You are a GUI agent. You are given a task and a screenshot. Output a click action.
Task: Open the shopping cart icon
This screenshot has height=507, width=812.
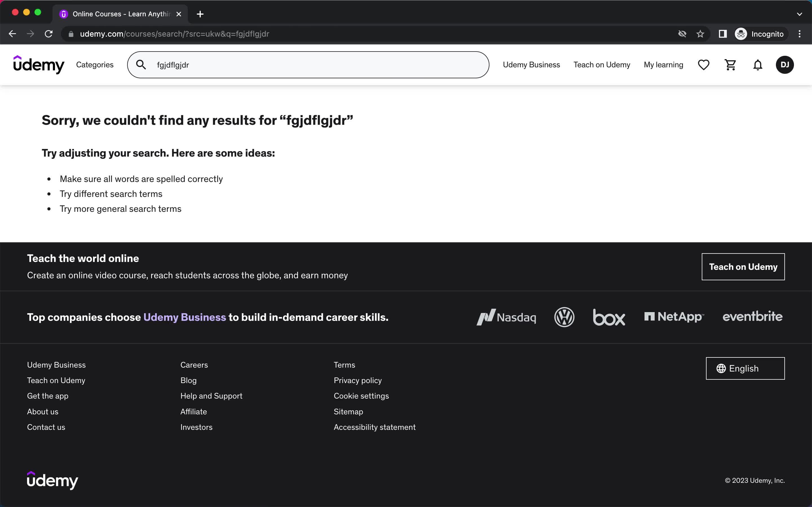pyautogui.click(x=730, y=65)
